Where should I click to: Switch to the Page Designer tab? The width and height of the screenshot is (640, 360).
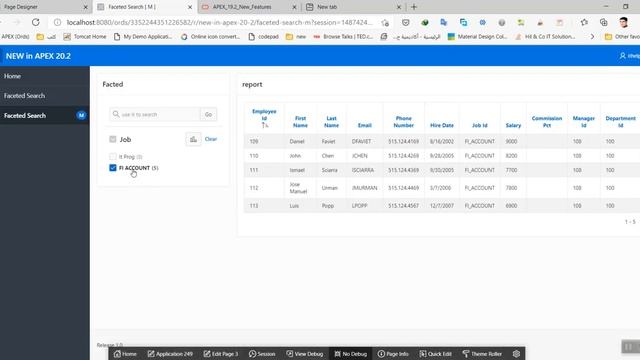tap(45, 7)
